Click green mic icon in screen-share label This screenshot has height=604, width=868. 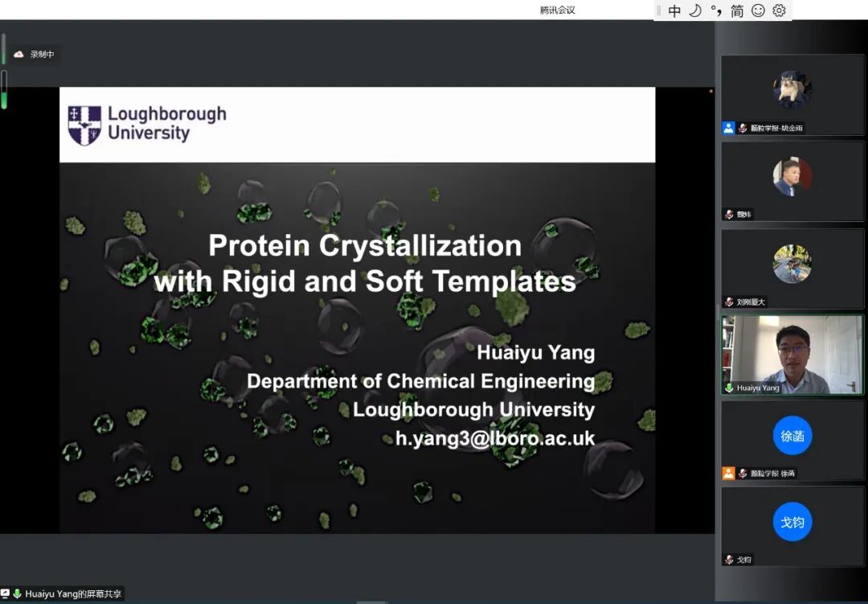click(17, 594)
